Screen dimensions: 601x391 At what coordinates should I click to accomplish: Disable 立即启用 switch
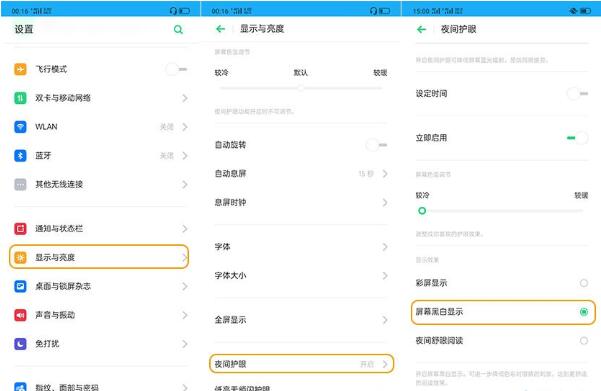click(577, 138)
